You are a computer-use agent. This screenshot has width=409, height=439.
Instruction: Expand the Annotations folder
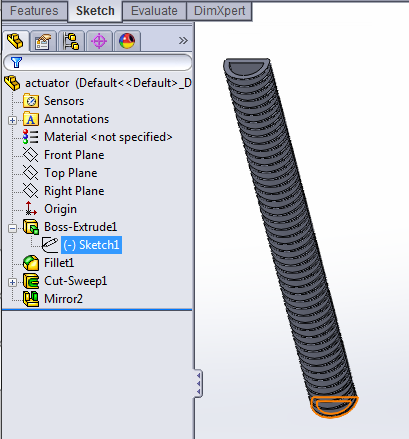12,120
